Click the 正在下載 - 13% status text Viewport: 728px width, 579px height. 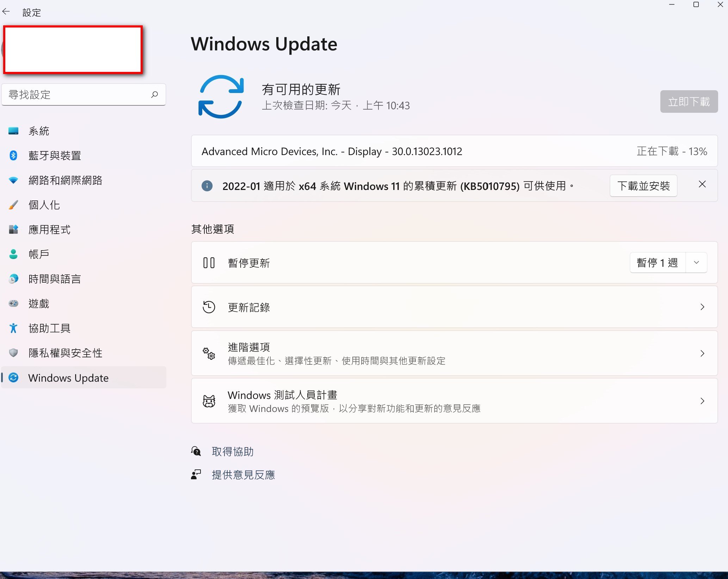672,151
